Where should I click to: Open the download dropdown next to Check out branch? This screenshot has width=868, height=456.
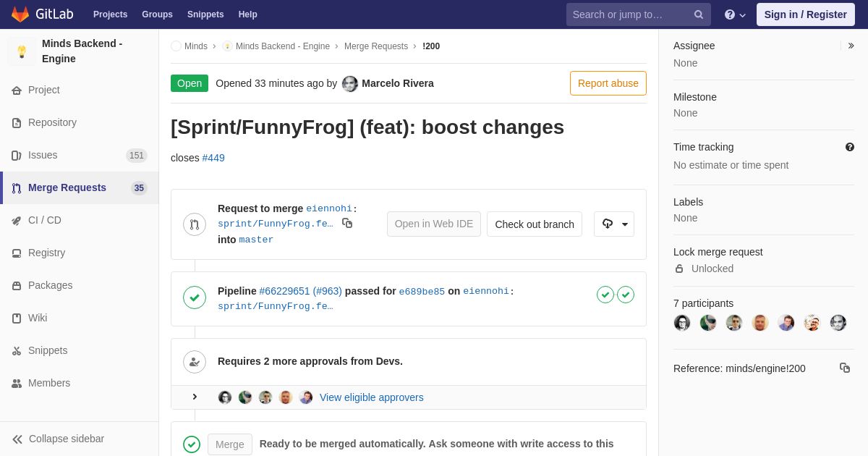click(614, 224)
